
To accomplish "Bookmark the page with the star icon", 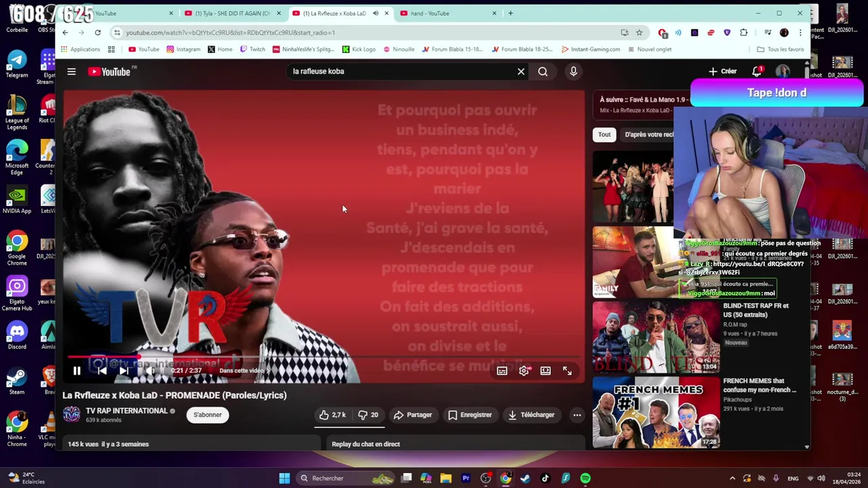I will pyautogui.click(x=639, y=33).
